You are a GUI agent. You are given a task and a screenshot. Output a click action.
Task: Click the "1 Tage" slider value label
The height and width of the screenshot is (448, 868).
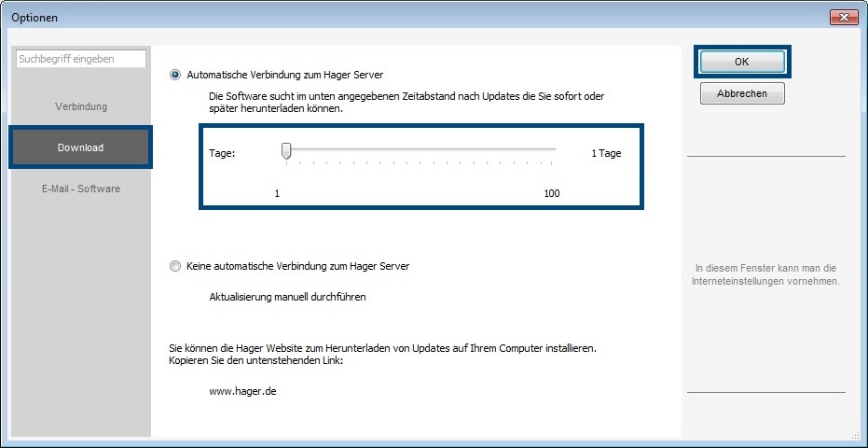click(x=606, y=153)
